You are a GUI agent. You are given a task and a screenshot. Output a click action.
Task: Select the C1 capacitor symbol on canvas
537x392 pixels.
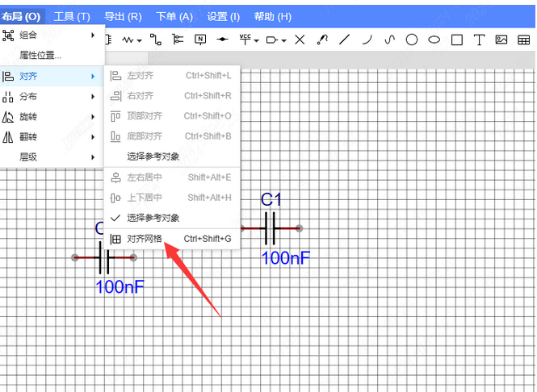271,228
